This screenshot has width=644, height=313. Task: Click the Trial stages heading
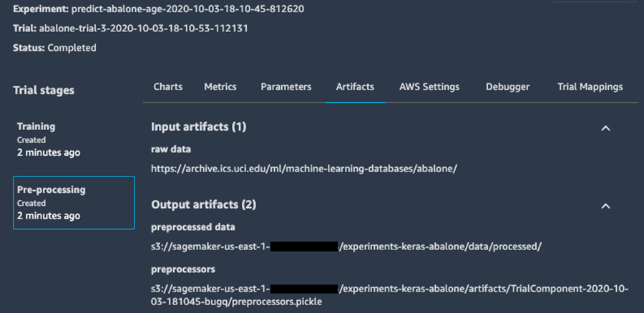(44, 90)
